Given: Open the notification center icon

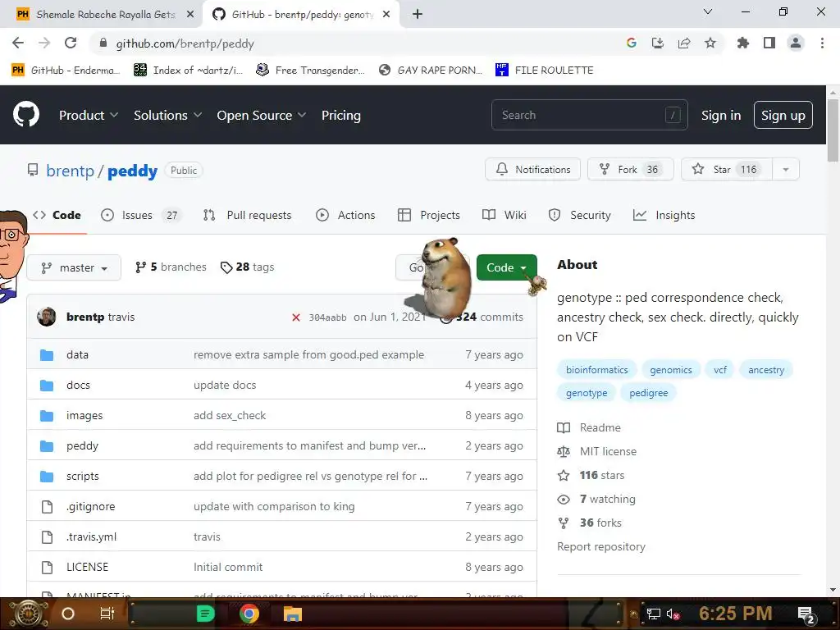Looking at the screenshot, I should pyautogui.click(x=806, y=614).
